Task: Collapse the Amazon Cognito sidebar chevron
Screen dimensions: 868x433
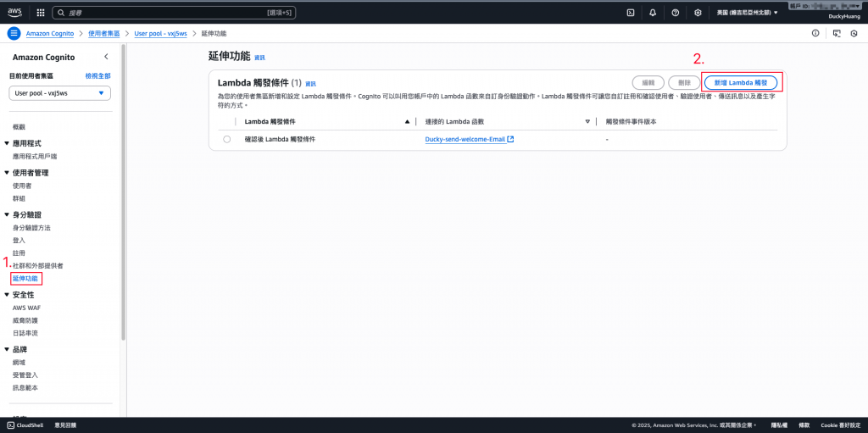Action: pyautogui.click(x=106, y=57)
